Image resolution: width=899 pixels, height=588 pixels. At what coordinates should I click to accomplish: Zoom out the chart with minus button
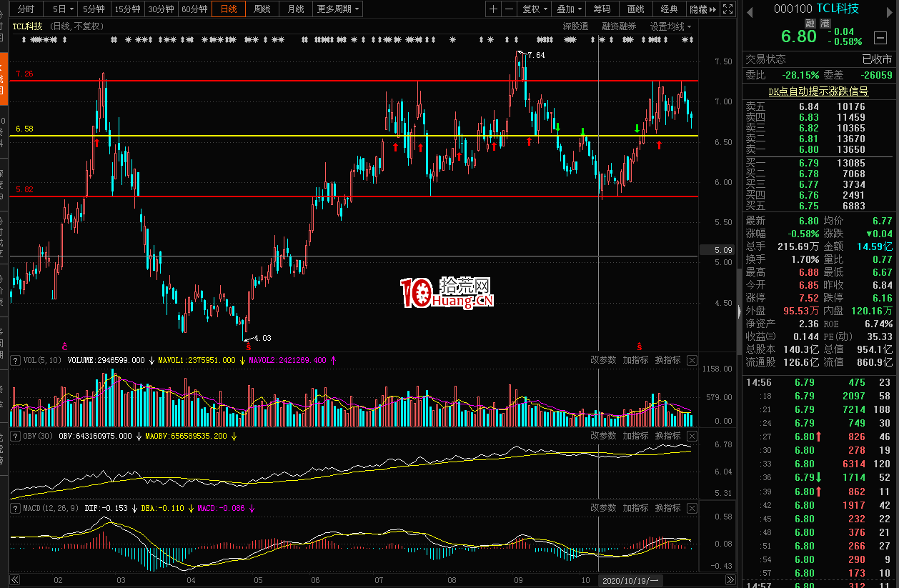click(x=509, y=9)
